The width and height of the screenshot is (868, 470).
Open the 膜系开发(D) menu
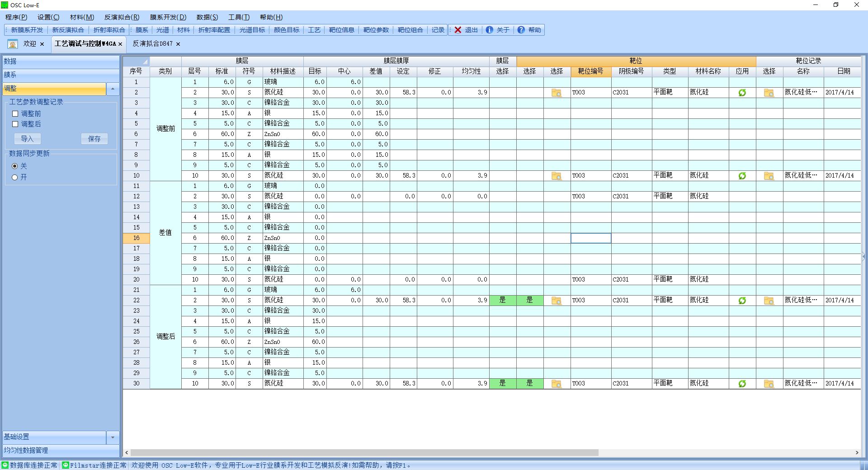tap(168, 17)
